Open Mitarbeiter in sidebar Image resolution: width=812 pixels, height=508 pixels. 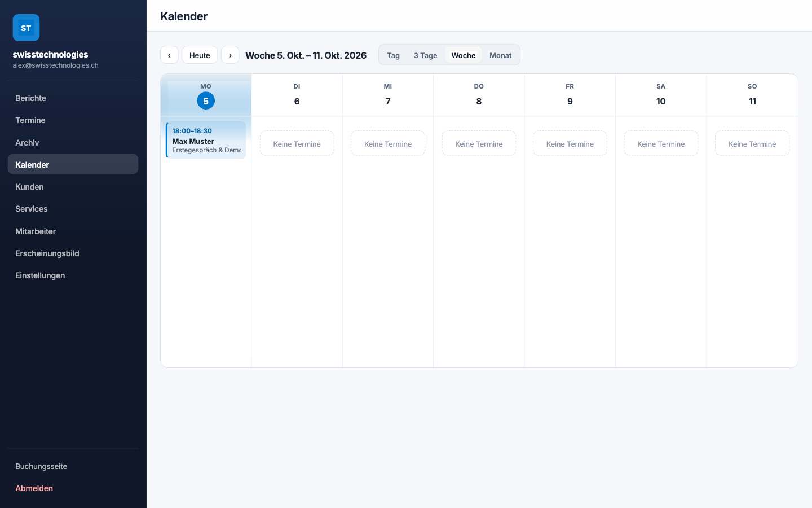coord(73,231)
